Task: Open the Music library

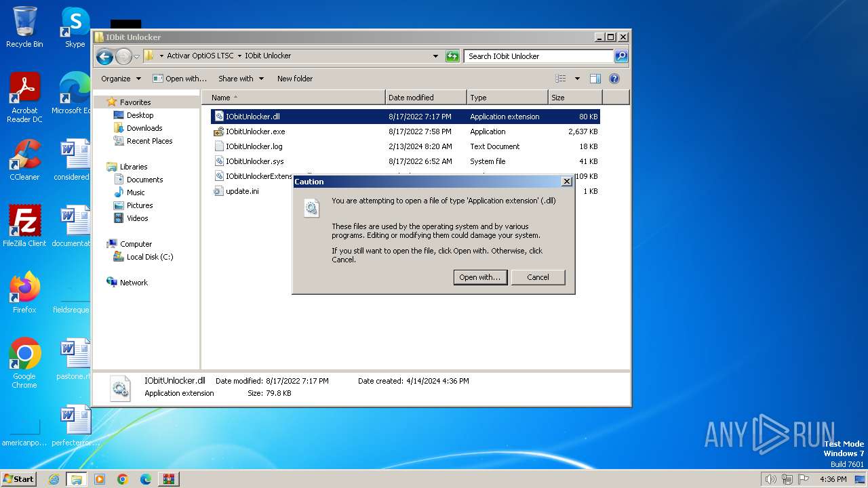Action: pos(136,192)
